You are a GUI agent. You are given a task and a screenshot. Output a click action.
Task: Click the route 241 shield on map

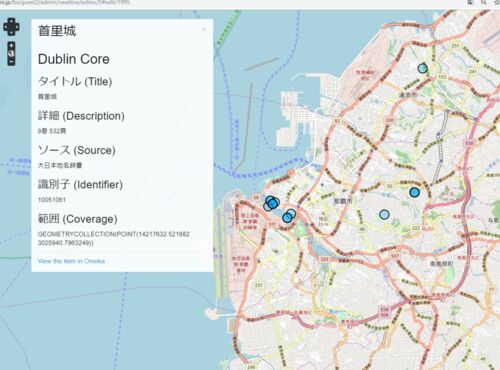point(473,71)
